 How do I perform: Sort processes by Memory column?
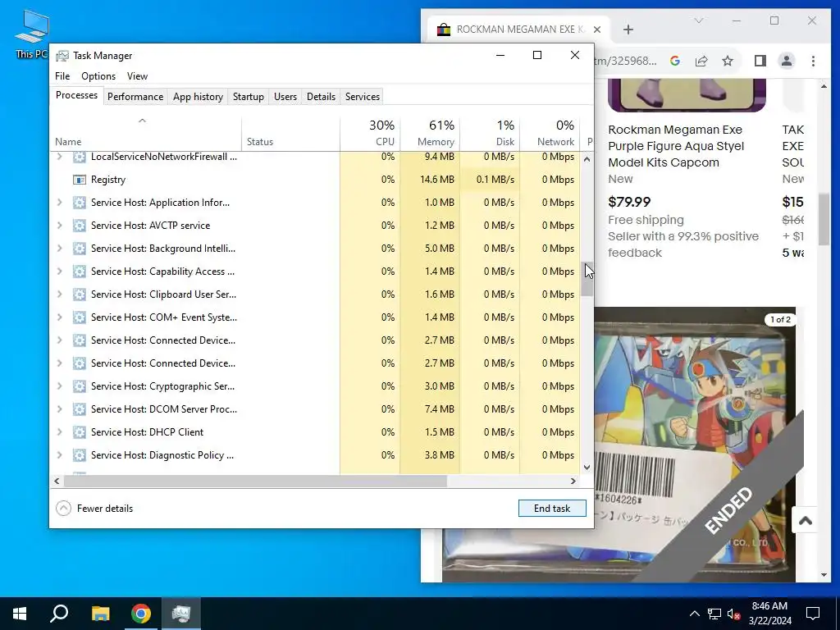point(430,133)
